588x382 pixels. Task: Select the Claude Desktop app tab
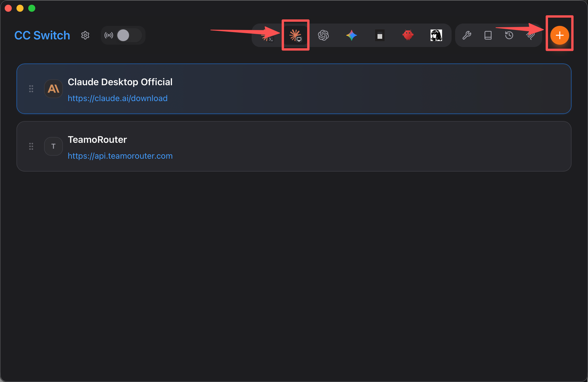(295, 35)
